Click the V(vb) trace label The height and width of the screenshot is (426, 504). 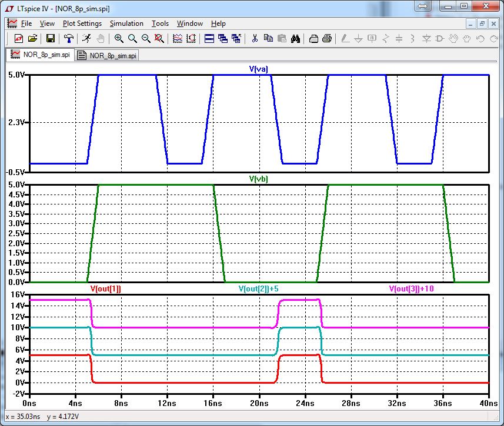259,179
